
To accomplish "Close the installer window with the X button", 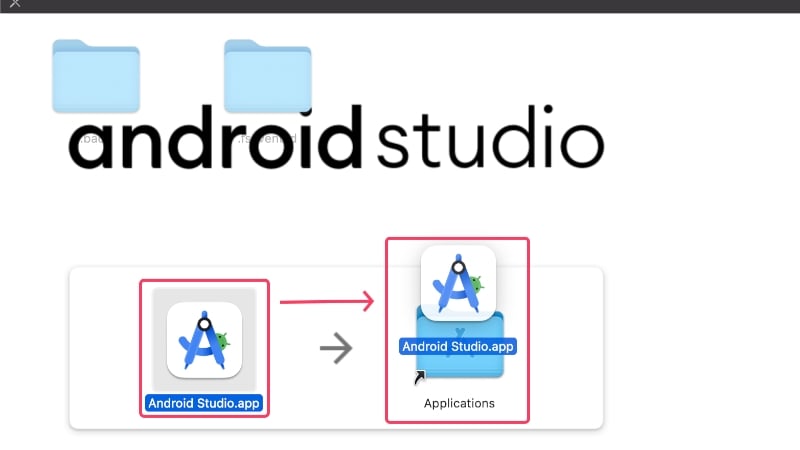I will pyautogui.click(x=15, y=4).
